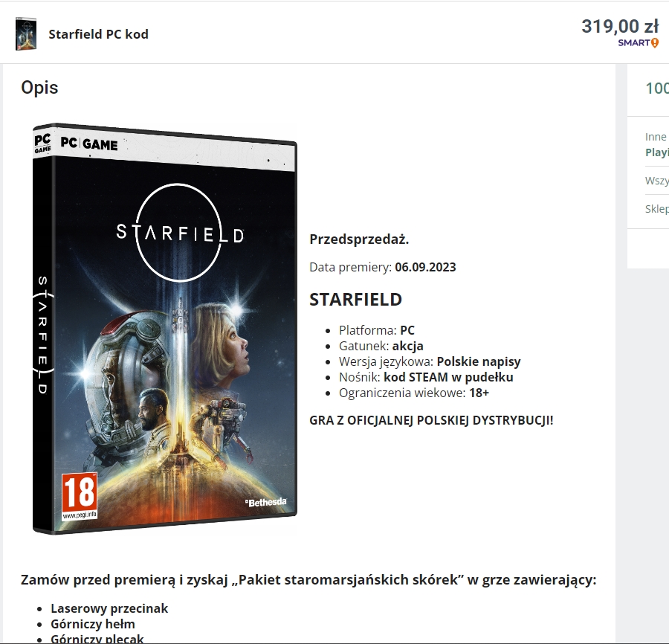Select the Przedsprzedaż text

tap(359, 239)
